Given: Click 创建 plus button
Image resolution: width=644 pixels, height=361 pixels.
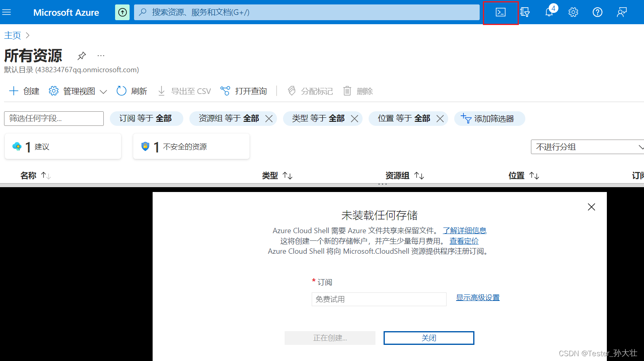Looking at the screenshot, I should pyautogui.click(x=24, y=91).
